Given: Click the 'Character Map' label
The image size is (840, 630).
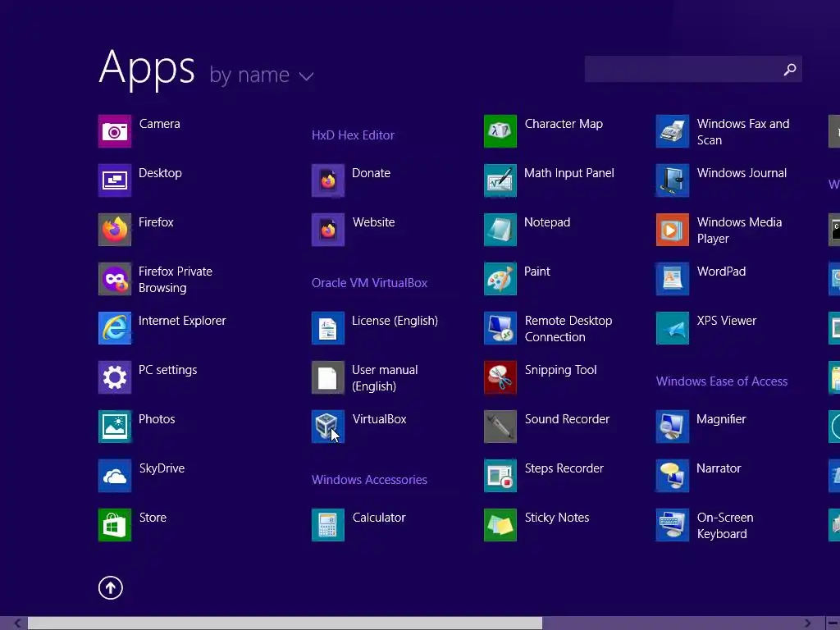Looking at the screenshot, I should pos(564,124).
